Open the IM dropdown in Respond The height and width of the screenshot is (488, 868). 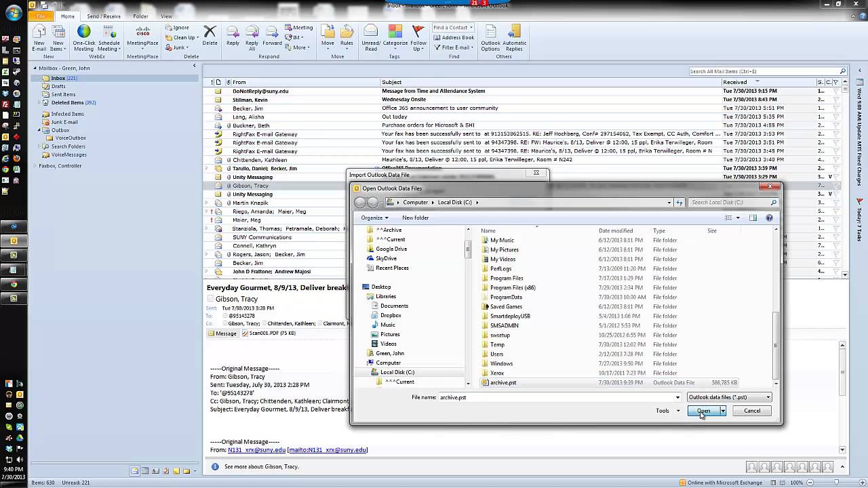point(296,37)
